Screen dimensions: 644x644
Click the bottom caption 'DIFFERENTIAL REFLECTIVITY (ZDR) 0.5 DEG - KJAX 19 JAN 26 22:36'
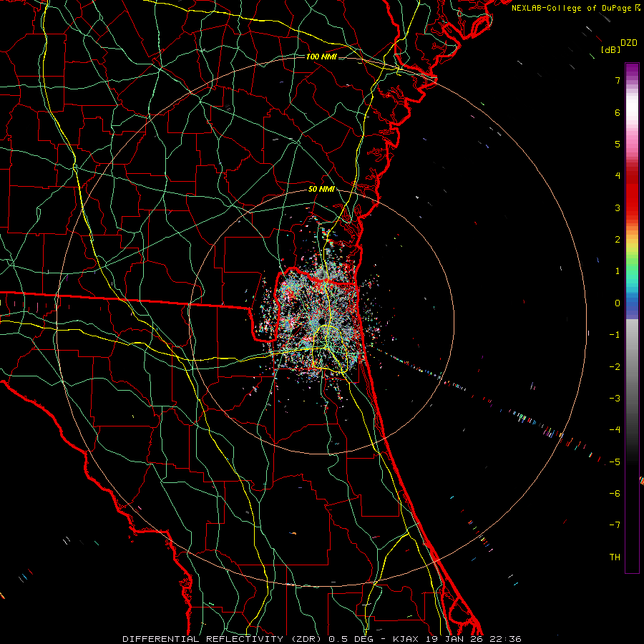pos(322,639)
